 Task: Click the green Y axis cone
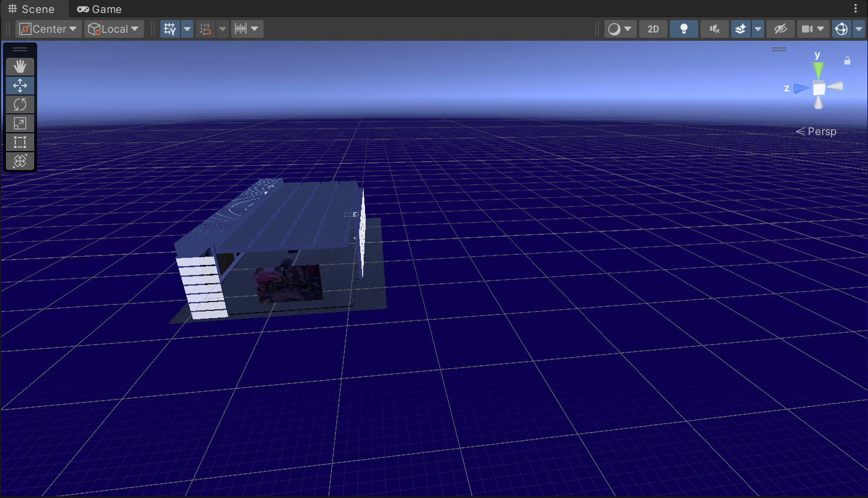[x=818, y=70]
